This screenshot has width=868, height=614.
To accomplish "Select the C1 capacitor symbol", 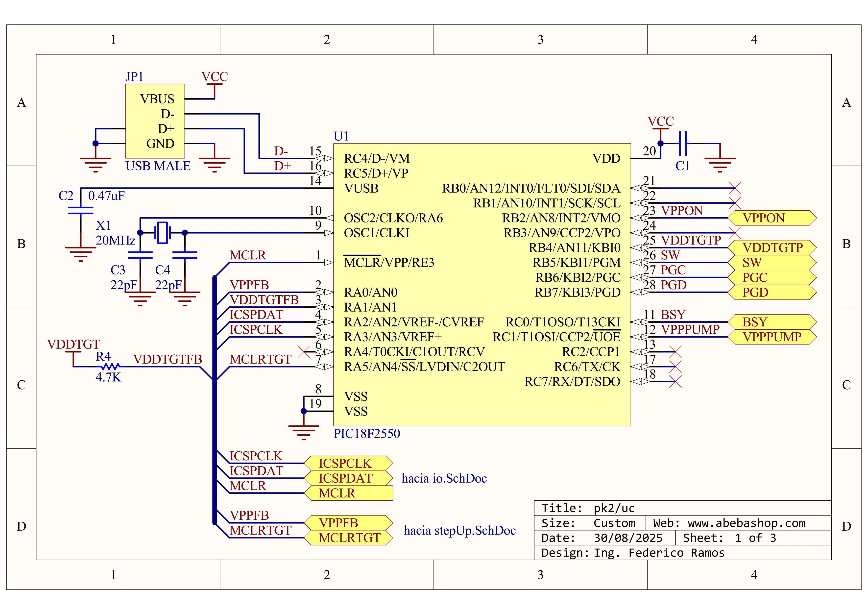I will coord(683,144).
